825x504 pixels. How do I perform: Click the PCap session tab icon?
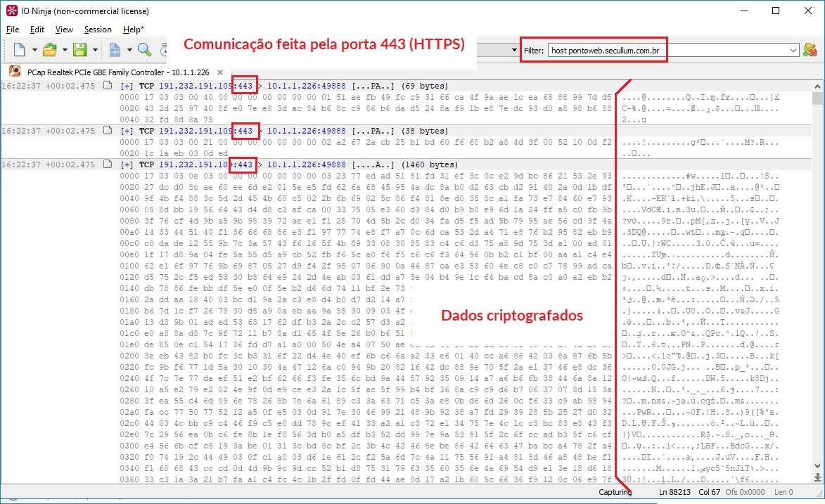(x=15, y=72)
